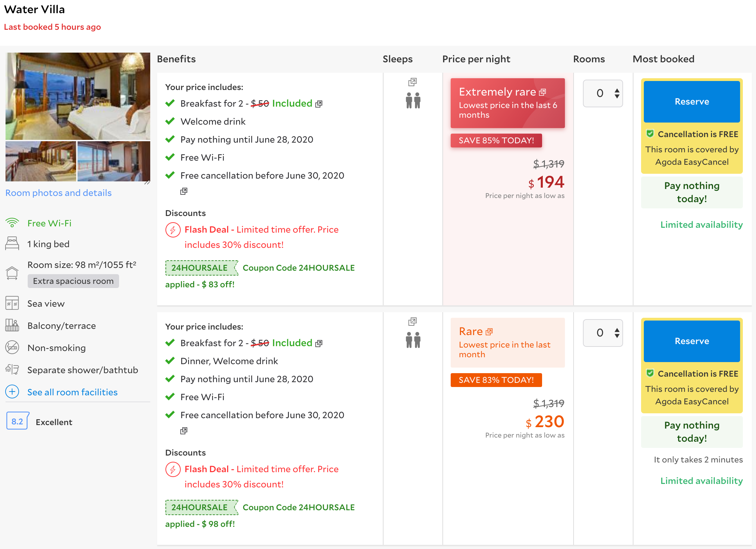Click info icon under first free cancellation
The height and width of the screenshot is (549, 756).
184,191
